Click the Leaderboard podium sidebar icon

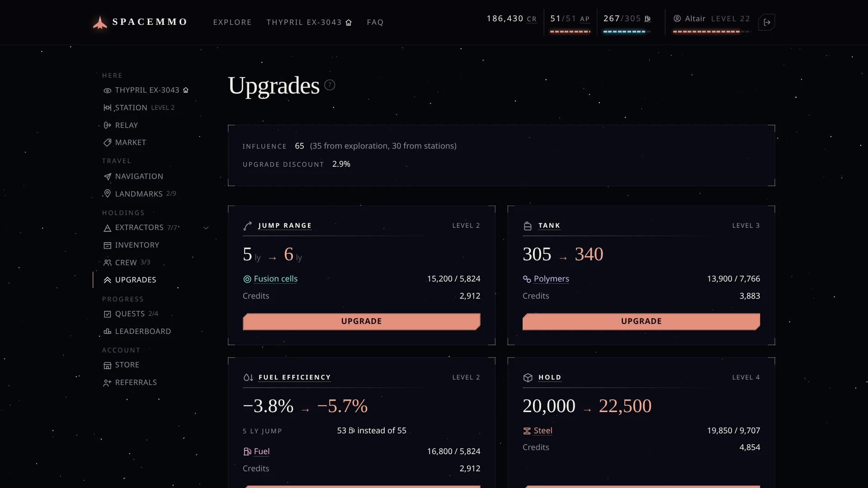107,332
